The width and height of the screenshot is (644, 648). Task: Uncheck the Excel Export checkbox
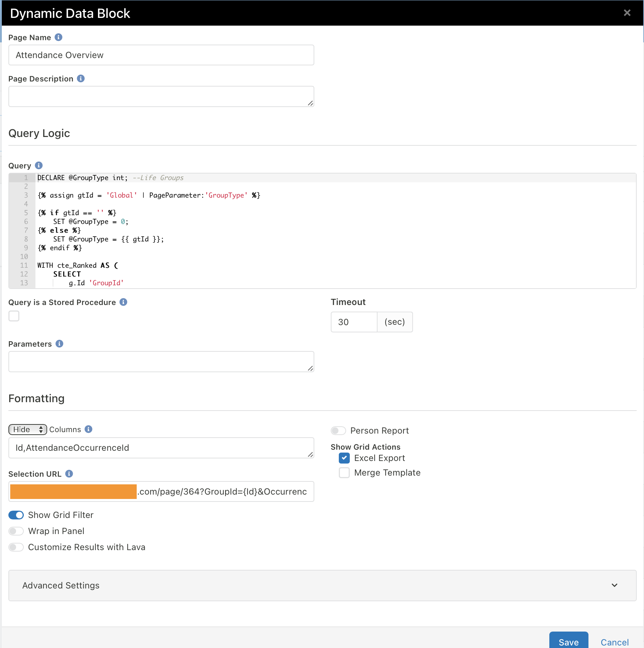344,458
